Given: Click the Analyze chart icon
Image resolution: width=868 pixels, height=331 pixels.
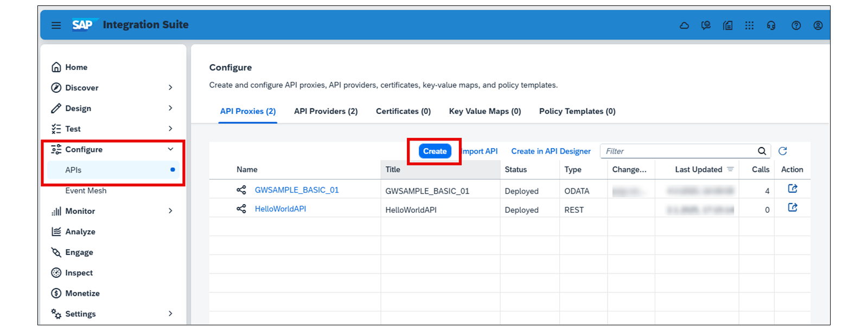Looking at the screenshot, I should (x=56, y=232).
